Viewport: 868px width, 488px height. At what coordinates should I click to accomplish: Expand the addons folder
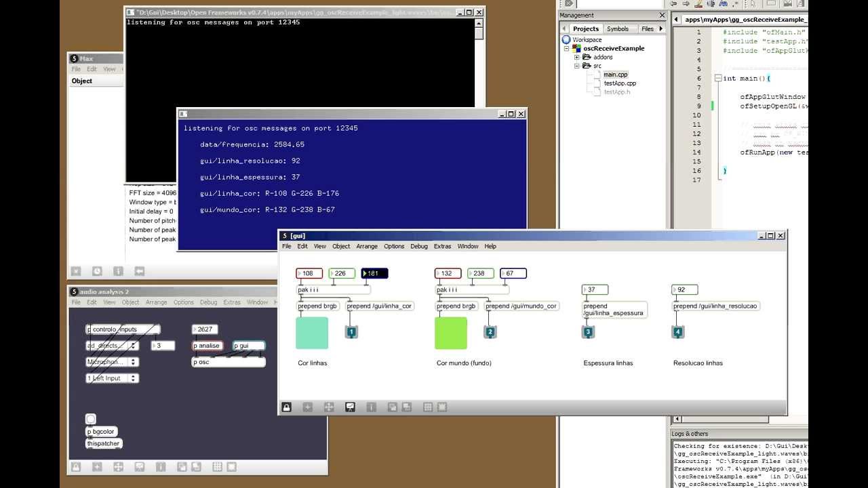click(577, 58)
